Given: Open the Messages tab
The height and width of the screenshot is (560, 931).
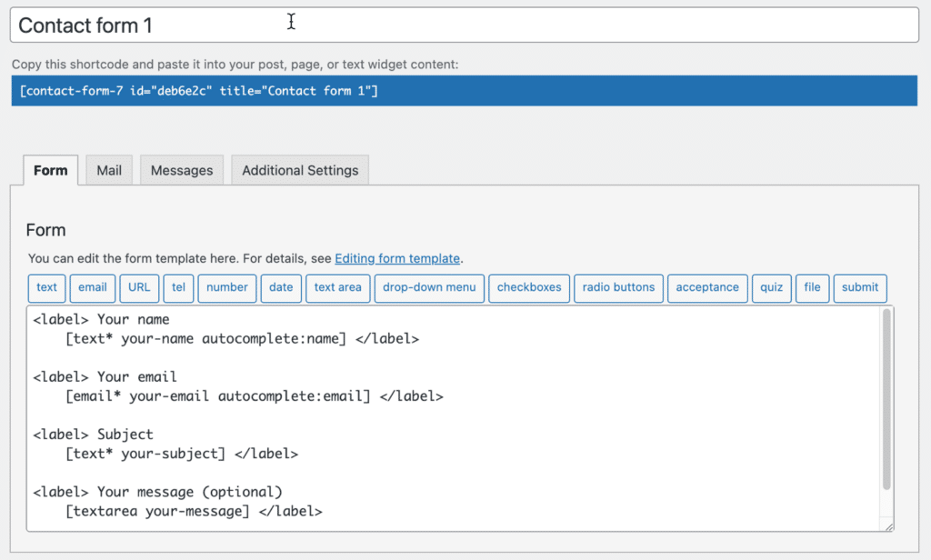Looking at the screenshot, I should pos(182,170).
